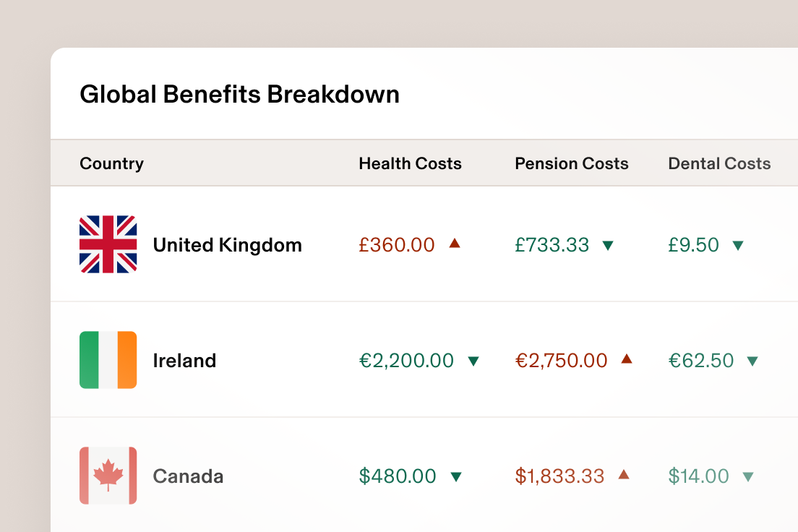Expand the Canada Dental Costs indicator
798x532 pixels.
coord(749,476)
